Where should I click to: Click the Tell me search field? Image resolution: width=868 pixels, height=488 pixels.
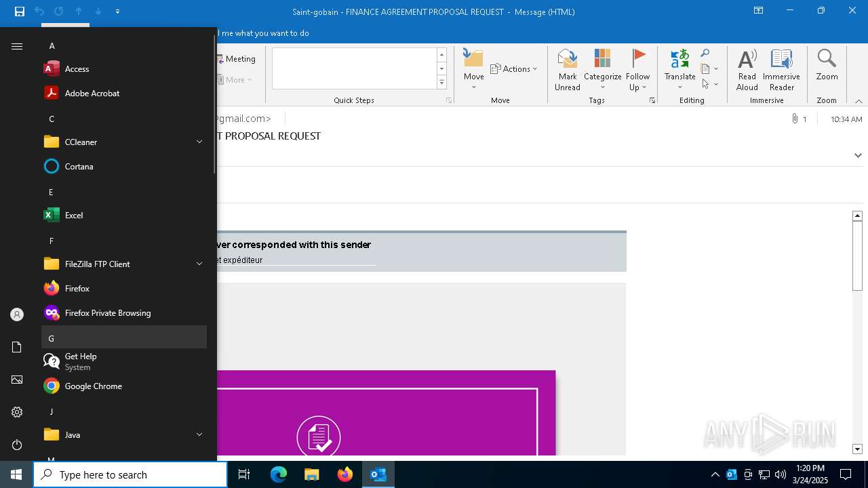pos(264,33)
